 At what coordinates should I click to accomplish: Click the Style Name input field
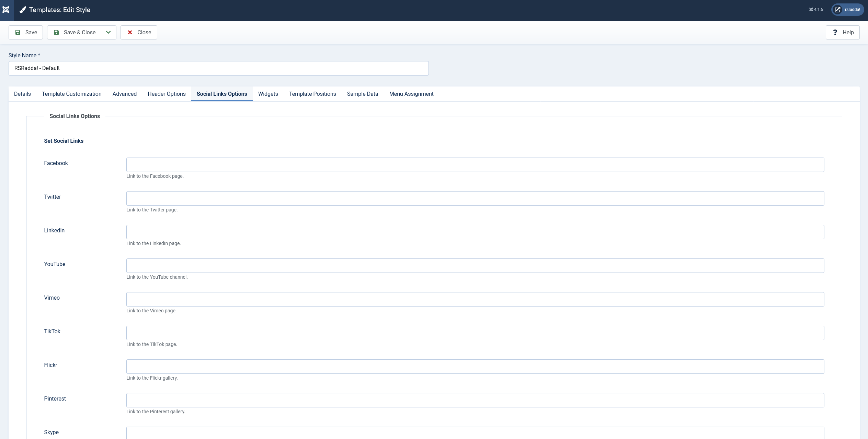218,68
